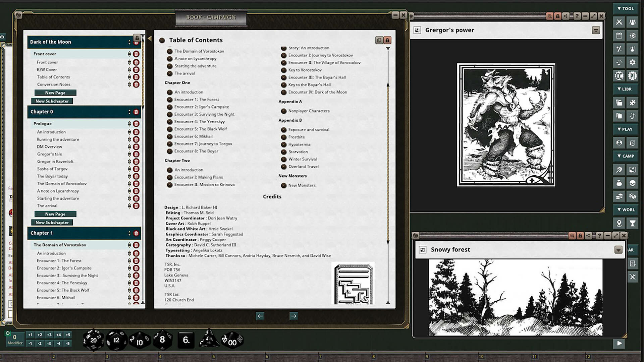Collapse the CAMP sidebar section
Screen dimensions: 644x362
[625, 156]
